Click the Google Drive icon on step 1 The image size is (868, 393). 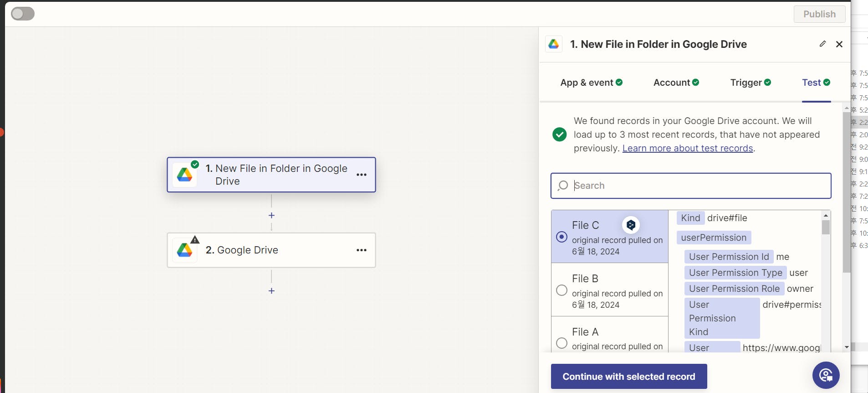click(184, 175)
